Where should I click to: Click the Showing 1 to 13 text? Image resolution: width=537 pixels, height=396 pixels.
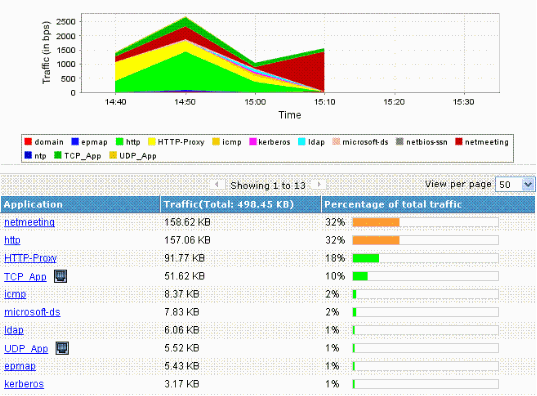click(268, 186)
